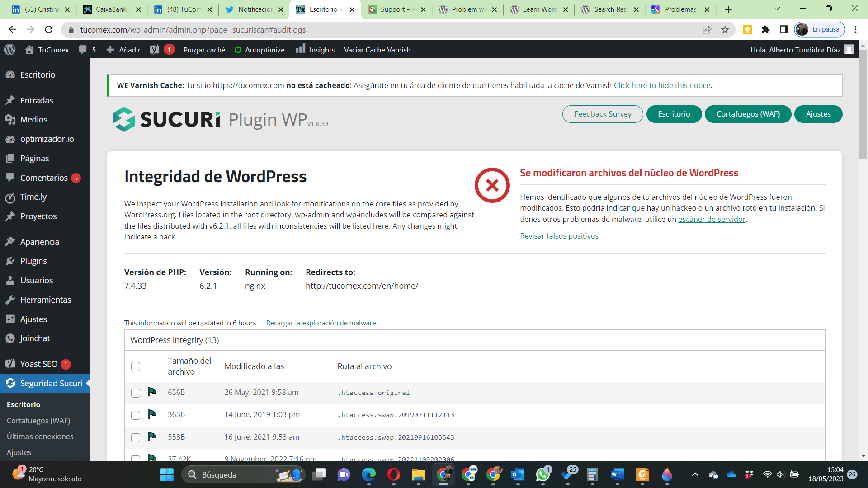Click the Cortafuegos (WAF) green button
The height and width of the screenshot is (488, 868).
point(748,114)
